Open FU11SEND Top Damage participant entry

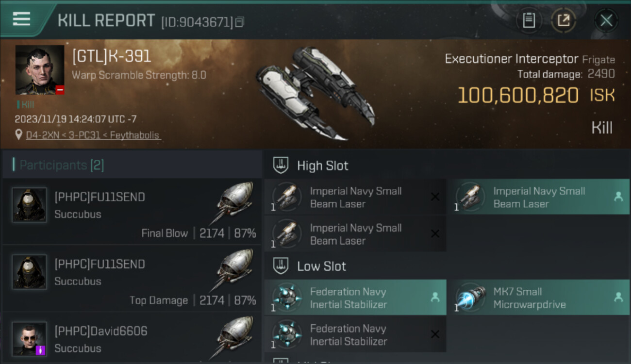[x=132, y=279]
